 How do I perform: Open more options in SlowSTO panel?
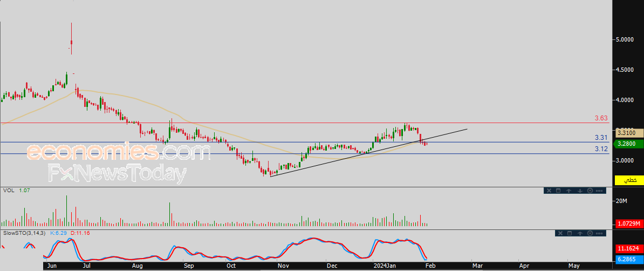pos(600,233)
